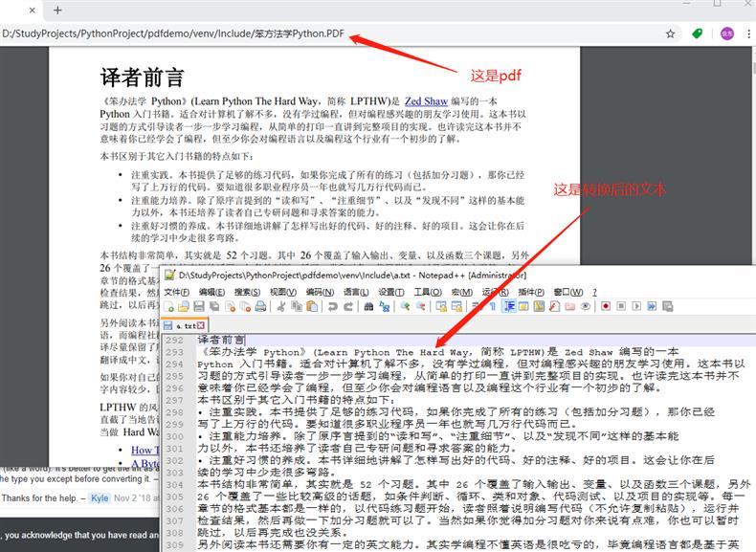Toggle synchronized horizontal scrolling
The height and width of the screenshot is (552, 756).
(x=456, y=306)
